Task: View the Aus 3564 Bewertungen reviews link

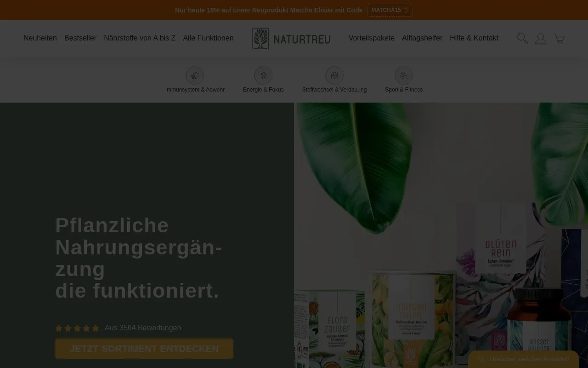Action: tap(143, 328)
